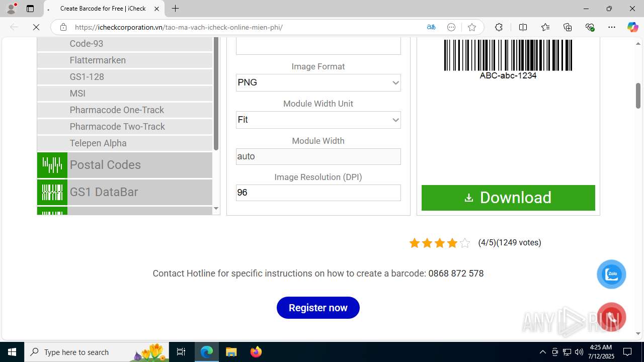The width and height of the screenshot is (644, 362).
Task: Click the Register now button
Action: tap(318, 308)
